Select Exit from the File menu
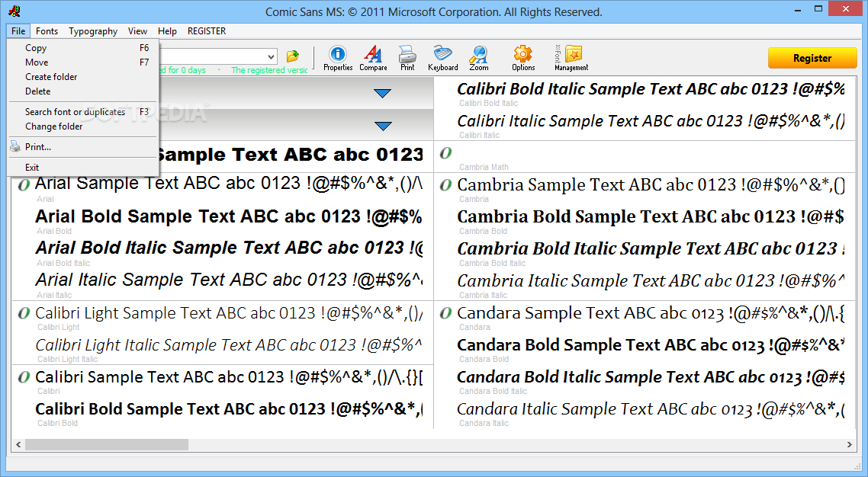This screenshot has width=868, height=477. [83, 167]
